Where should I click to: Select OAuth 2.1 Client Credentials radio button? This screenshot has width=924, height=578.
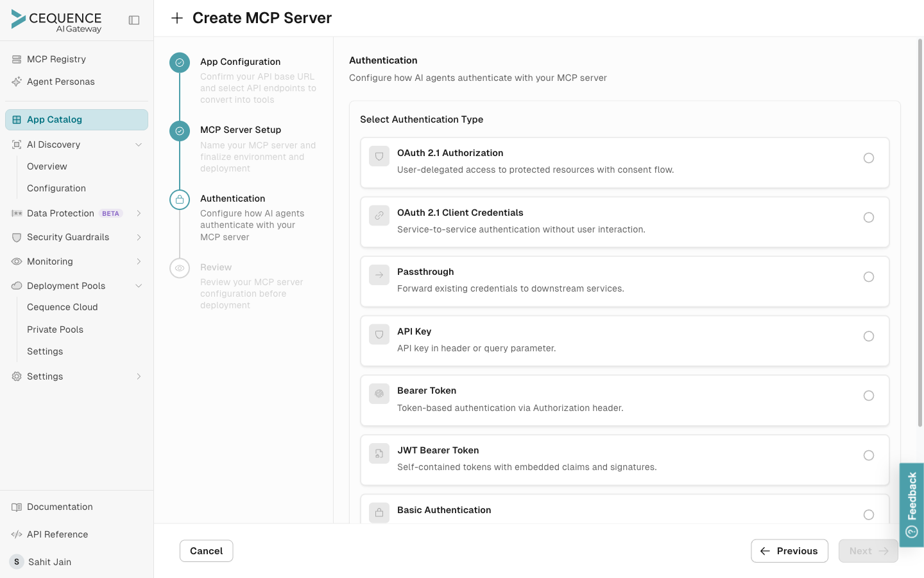point(869,218)
